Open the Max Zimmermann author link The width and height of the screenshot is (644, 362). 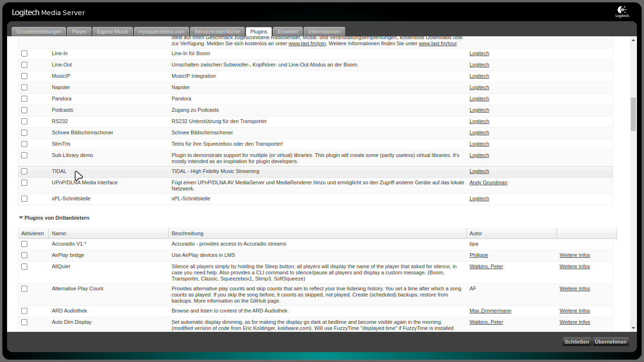pyautogui.click(x=490, y=311)
